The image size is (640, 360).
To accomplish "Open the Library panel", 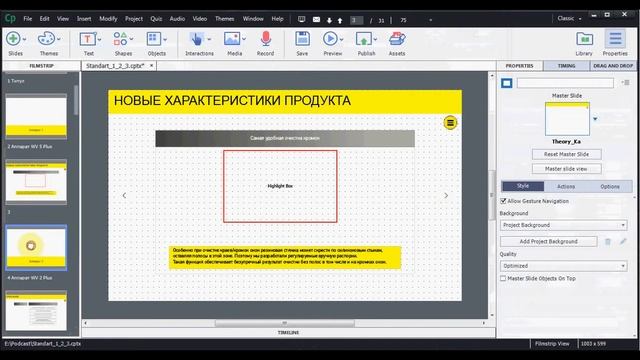I will point(584,39).
